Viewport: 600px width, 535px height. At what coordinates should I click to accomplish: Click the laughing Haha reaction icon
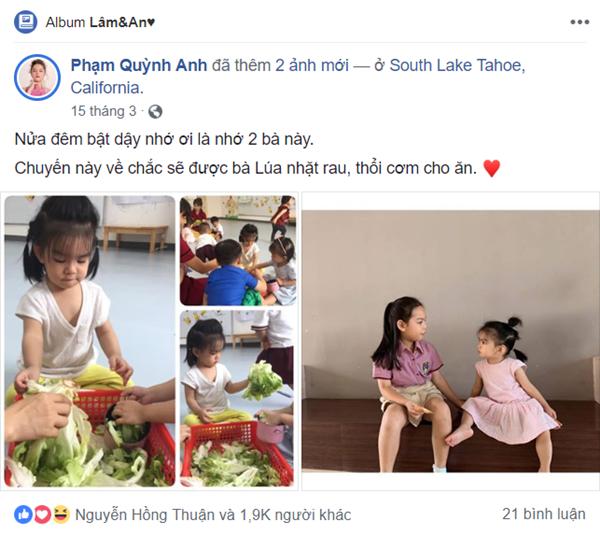pos(61,515)
